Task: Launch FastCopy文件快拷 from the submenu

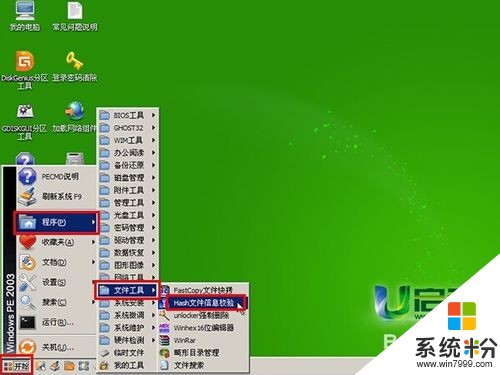Action: pos(204,290)
